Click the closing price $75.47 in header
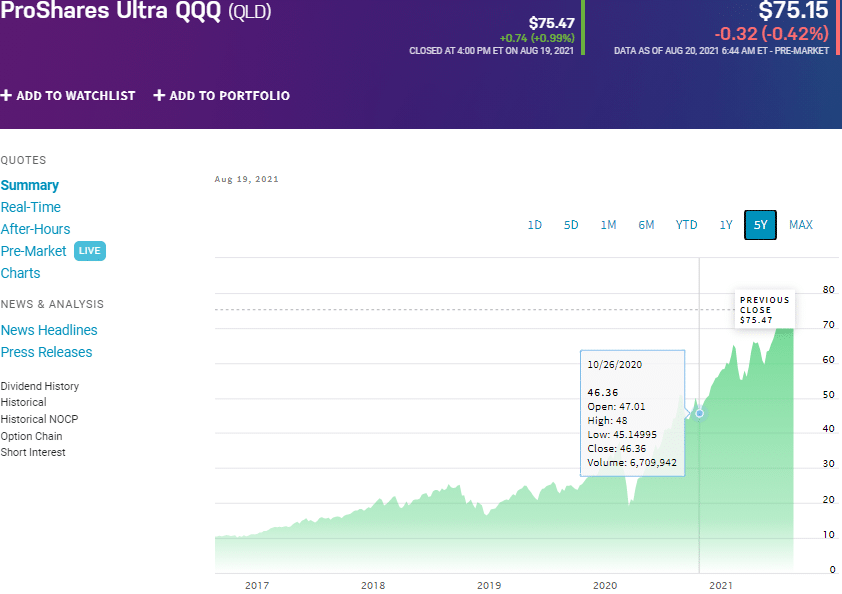 (x=551, y=23)
